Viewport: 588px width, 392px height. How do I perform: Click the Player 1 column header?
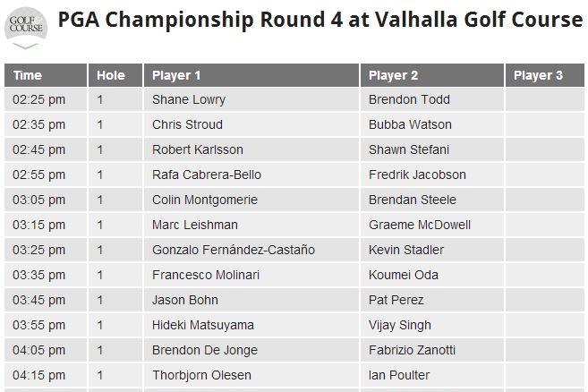tap(177, 76)
